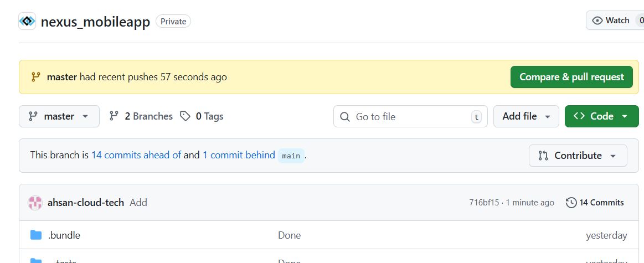Click the .bundle folder icon
644x263 pixels.
tap(36, 235)
